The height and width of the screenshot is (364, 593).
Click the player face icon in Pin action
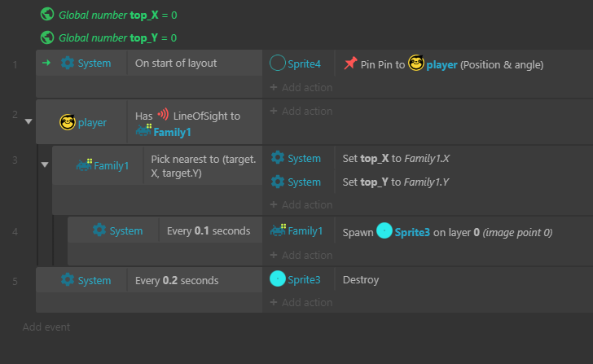pos(415,64)
